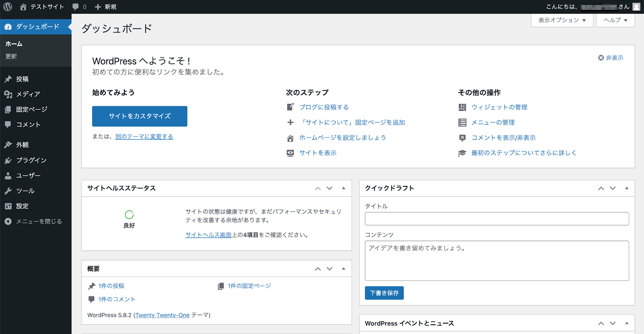Focus the タイトル input field

click(497, 219)
